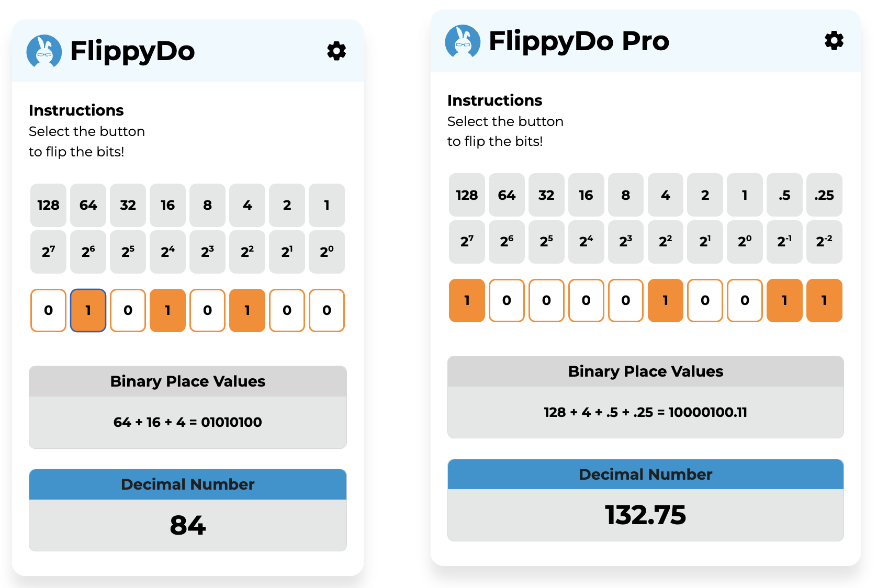877x588 pixels.
Task: Flip the 1 bit in FlippyDo Pro
Action: click(x=745, y=300)
